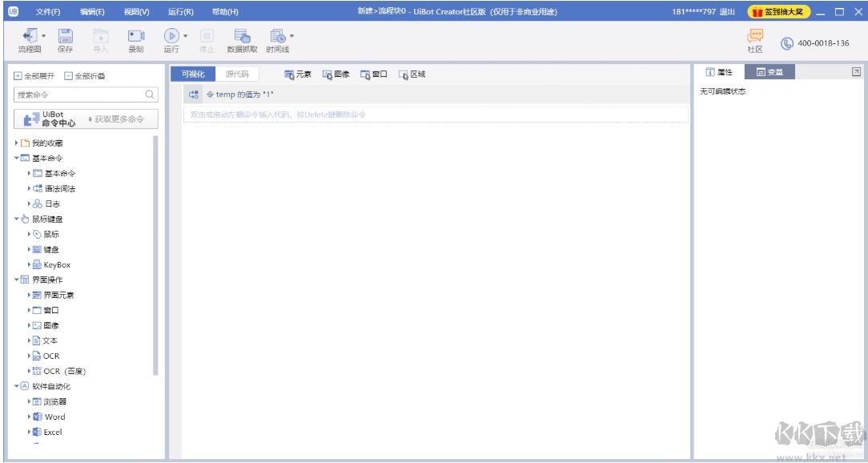The image size is (868, 463).
Task: Click 全部展开 expand all
Action: 34,76
